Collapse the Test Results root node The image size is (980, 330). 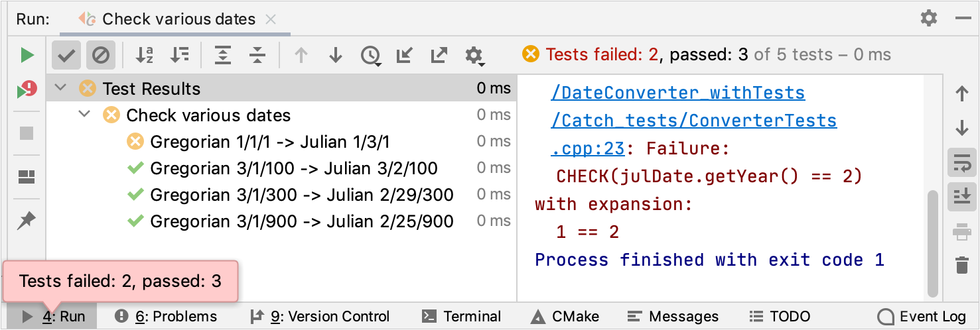[61, 88]
